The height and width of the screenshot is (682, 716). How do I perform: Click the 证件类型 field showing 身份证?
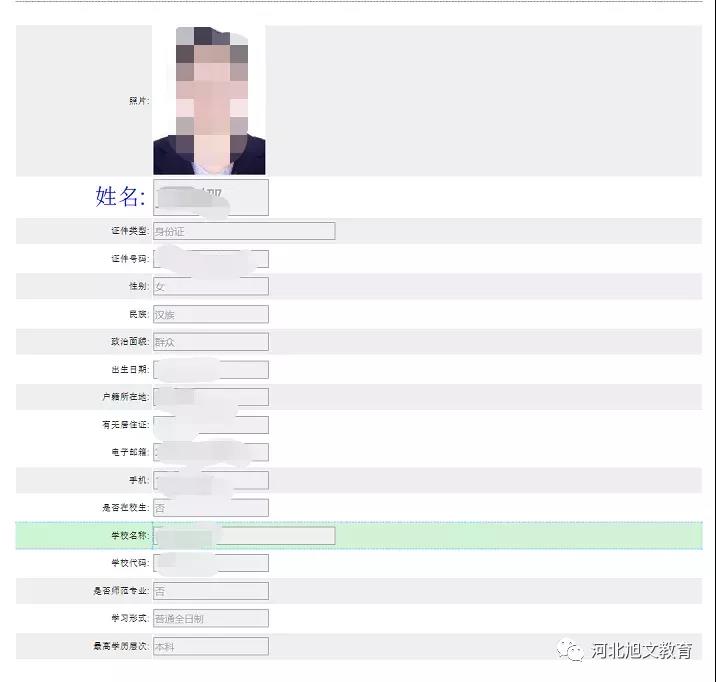[x=244, y=231]
